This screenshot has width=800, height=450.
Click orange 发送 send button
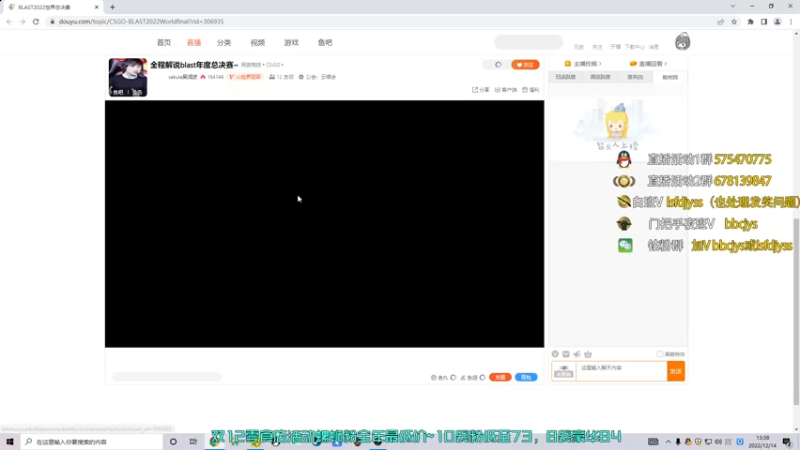pos(676,371)
